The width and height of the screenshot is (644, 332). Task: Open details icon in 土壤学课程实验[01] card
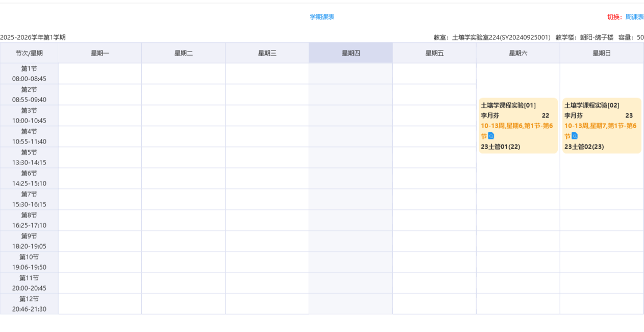pos(491,136)
